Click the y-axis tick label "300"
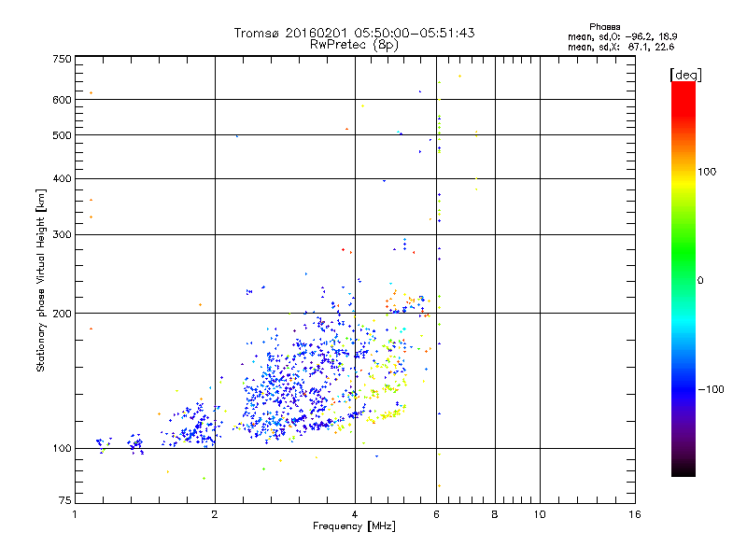Image resolution: width=747 pixels, height=560 pixels. pos(62,235)
